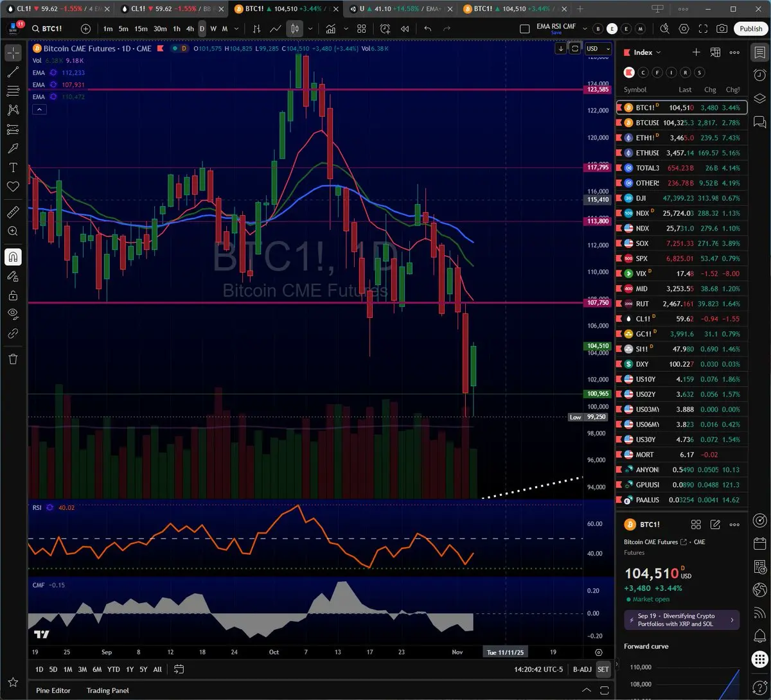771x700 pixels.
Task: Click the Publish button
Action: [751, 29]
